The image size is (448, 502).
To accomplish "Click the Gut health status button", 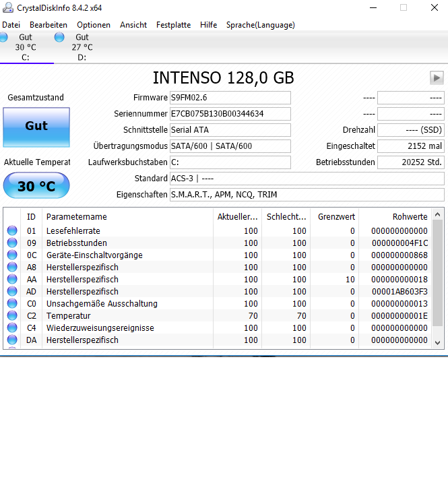I will tap(36, 127).
